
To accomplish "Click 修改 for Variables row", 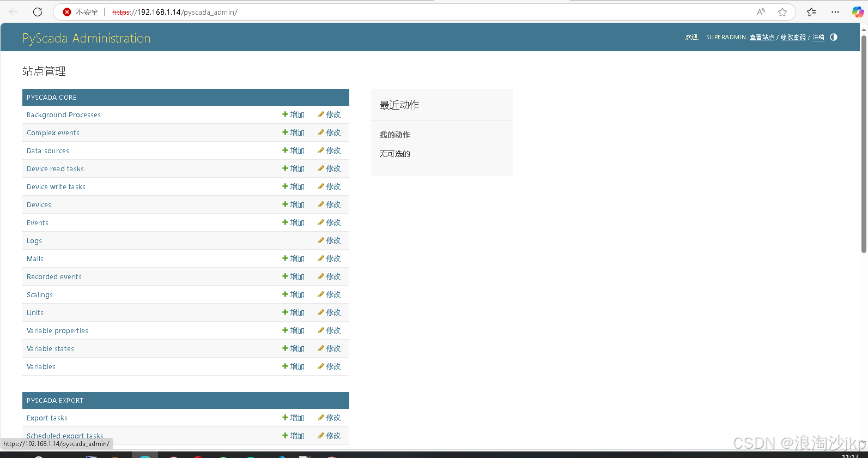I will coord(329,366).
